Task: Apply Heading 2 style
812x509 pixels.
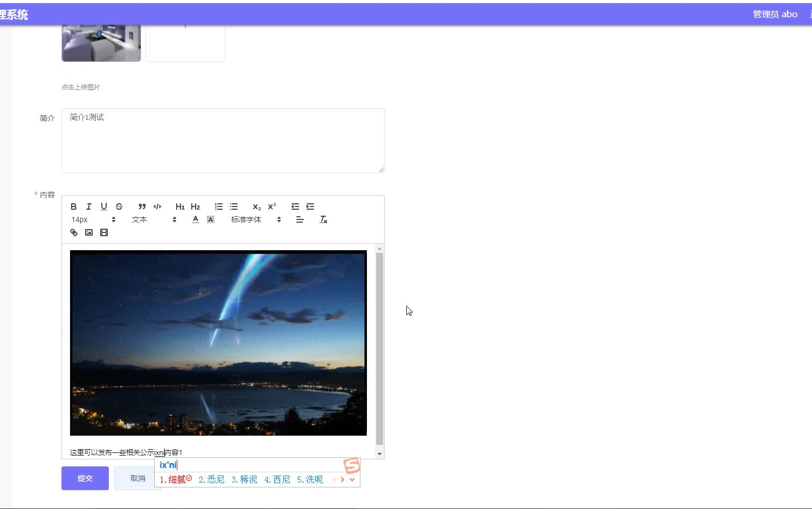Action: [x=195, y=207]
